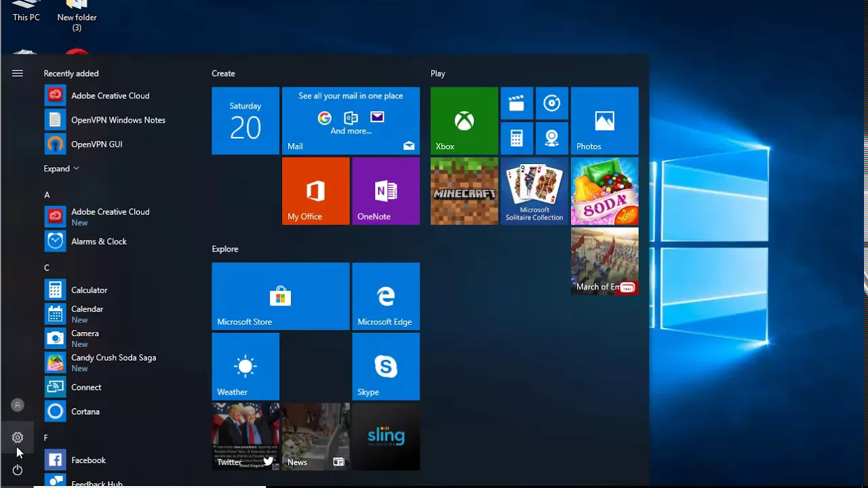868x488 pixels.
Task: Open My Office tile
Action: pos(315,191)
